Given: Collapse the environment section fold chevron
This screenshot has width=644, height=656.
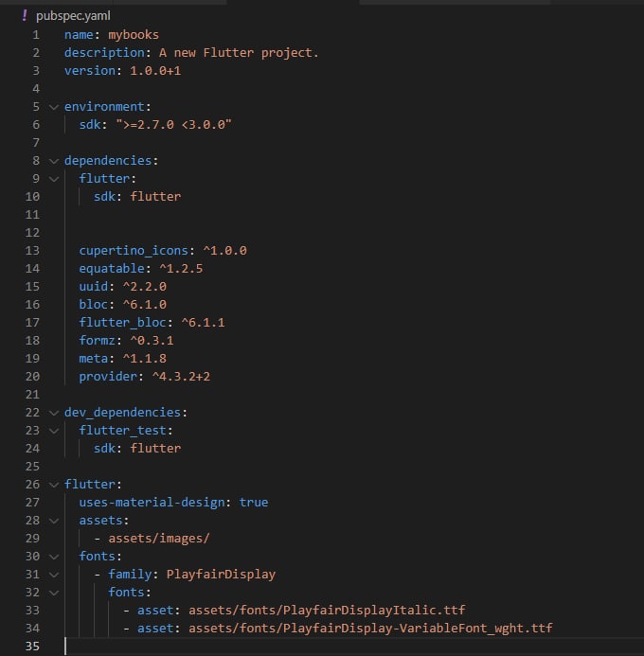Looking at the screenshot, I should tap(54, 107).
